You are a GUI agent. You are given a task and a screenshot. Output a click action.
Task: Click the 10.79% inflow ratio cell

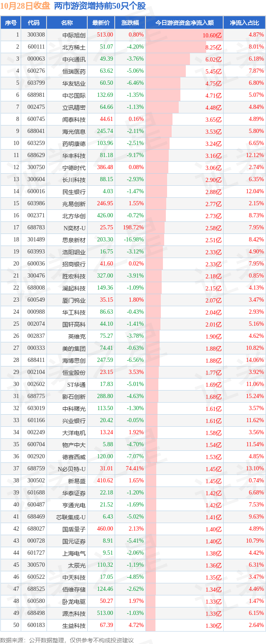click(x=255, y=541)
